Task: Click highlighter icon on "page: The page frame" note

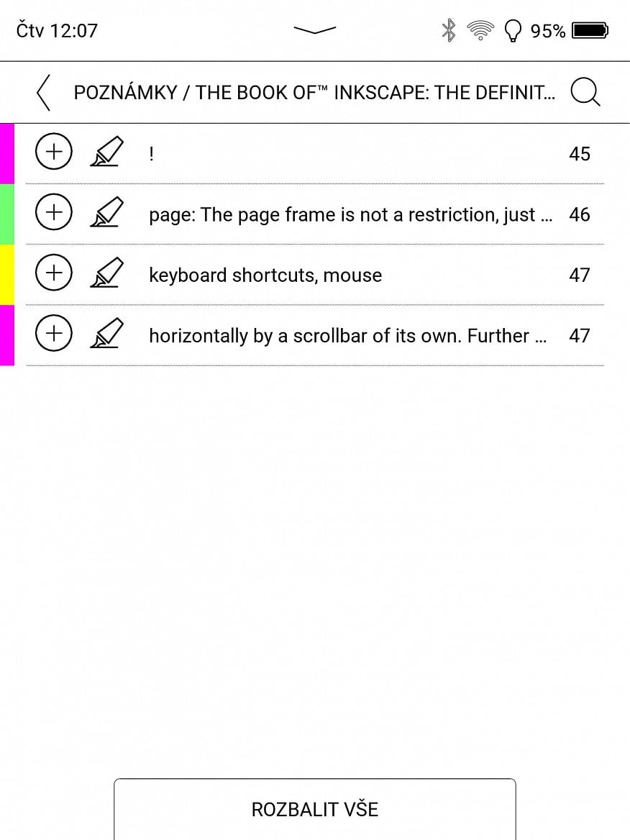Action: pyautogui.click(x=107, y=214)
